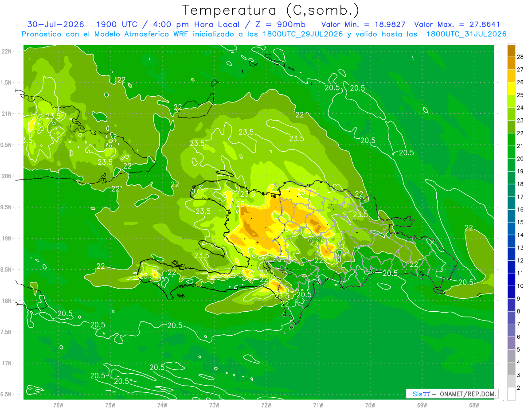The image size is (532, 411).
Task: Click the "15" color scale label
Action: pyautogui.click(x=520, y=222)
